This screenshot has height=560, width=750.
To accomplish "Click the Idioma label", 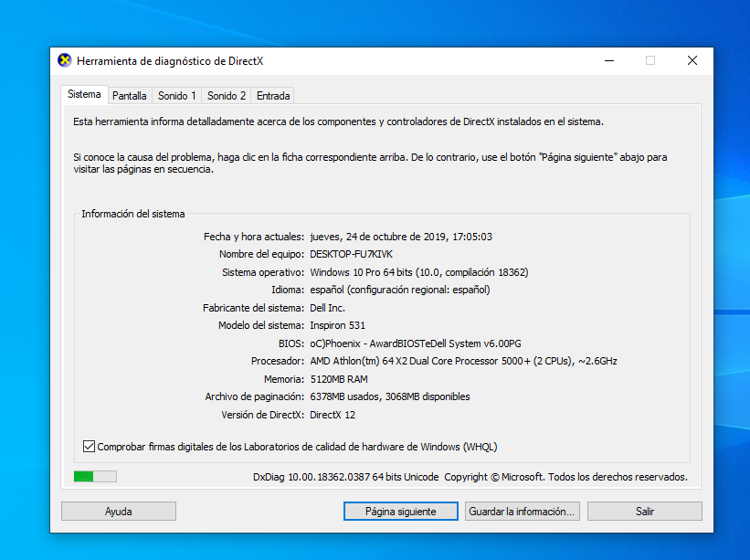I will pos(288,290).
